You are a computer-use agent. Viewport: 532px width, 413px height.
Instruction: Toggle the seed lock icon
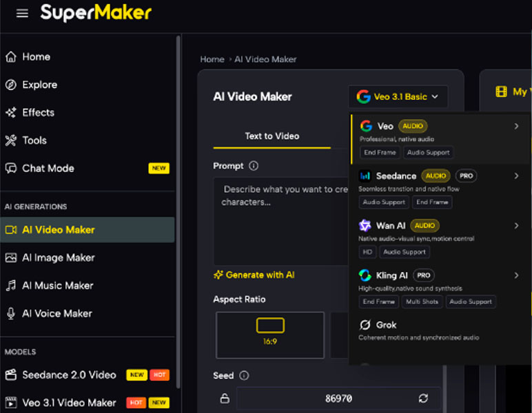225,398
